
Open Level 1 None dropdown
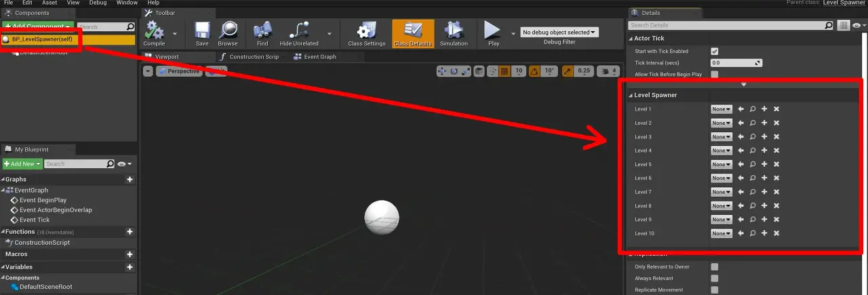click(722, 109)
